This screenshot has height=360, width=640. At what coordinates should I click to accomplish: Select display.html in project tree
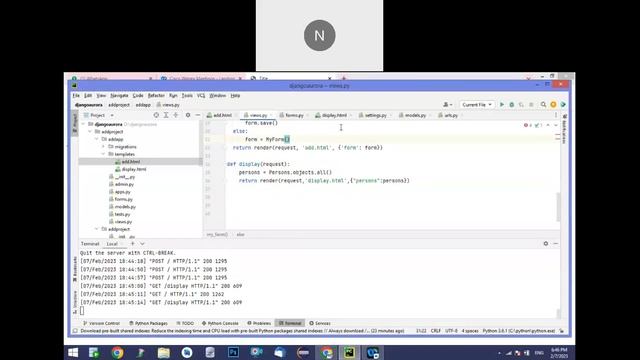pyautogui.click(x=133, y=169)
